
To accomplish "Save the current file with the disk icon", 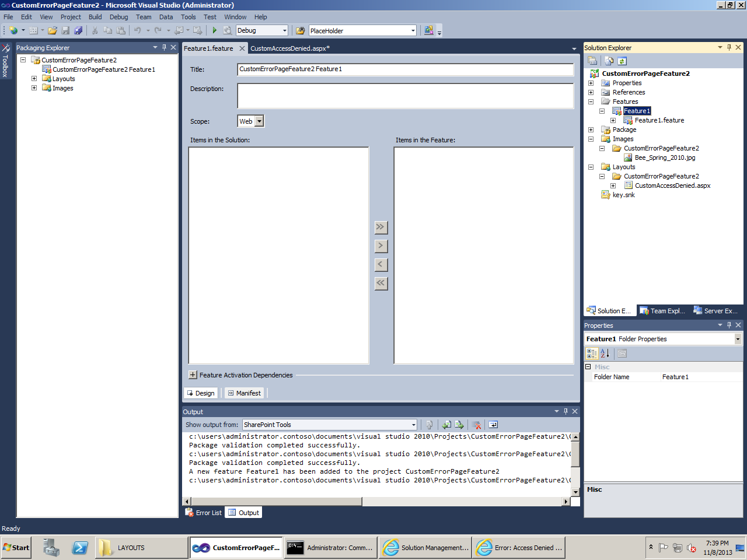I will pyautogui.click(x=65, y=30).
